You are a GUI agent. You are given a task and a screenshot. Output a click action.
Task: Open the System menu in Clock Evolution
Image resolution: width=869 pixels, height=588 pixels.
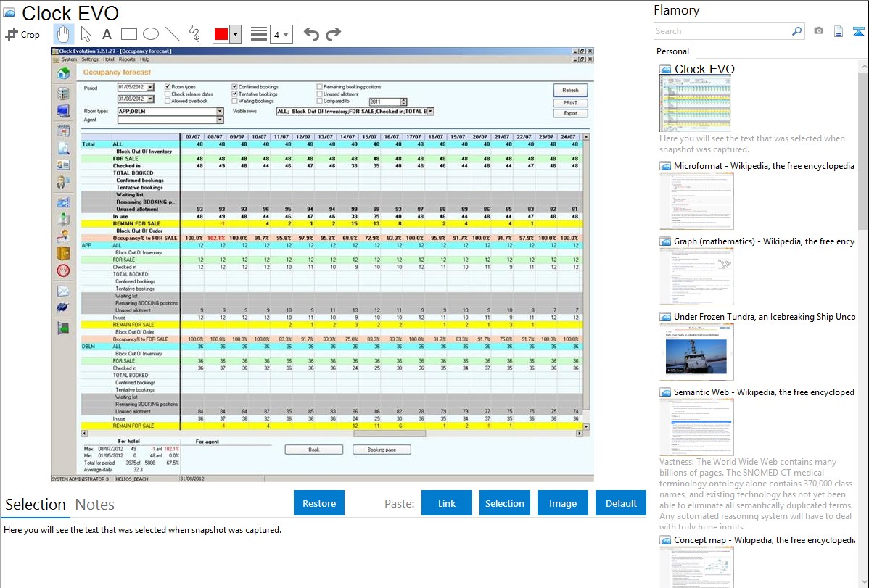point(70,59)
